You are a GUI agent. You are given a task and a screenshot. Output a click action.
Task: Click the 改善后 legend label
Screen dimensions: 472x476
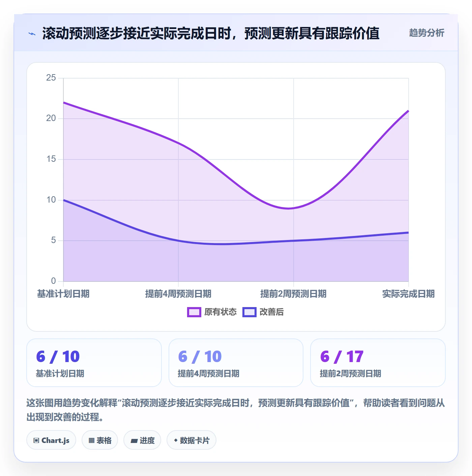[271, 312]
